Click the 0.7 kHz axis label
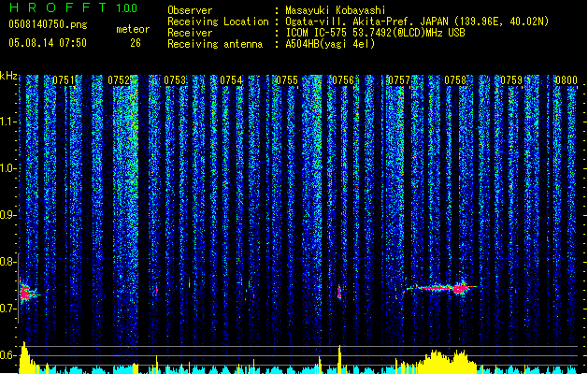Viewport: 588px width, 374px height. [x=8, y=309]
